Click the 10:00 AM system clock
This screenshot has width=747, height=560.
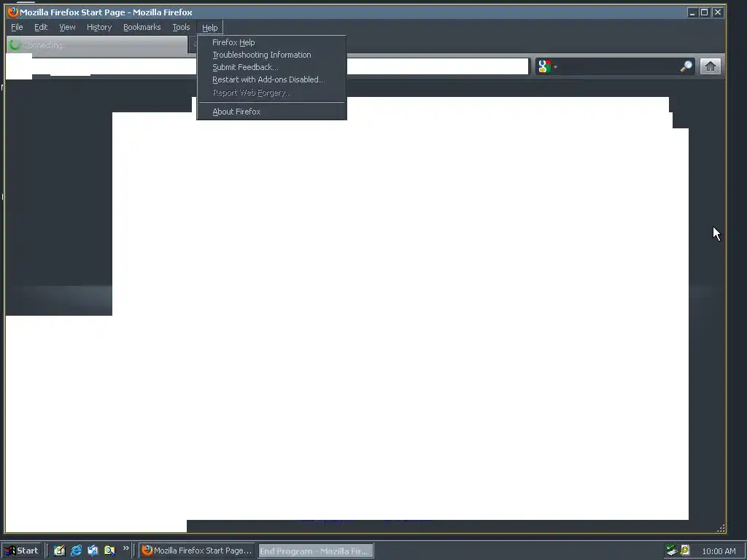pos(719,551)
